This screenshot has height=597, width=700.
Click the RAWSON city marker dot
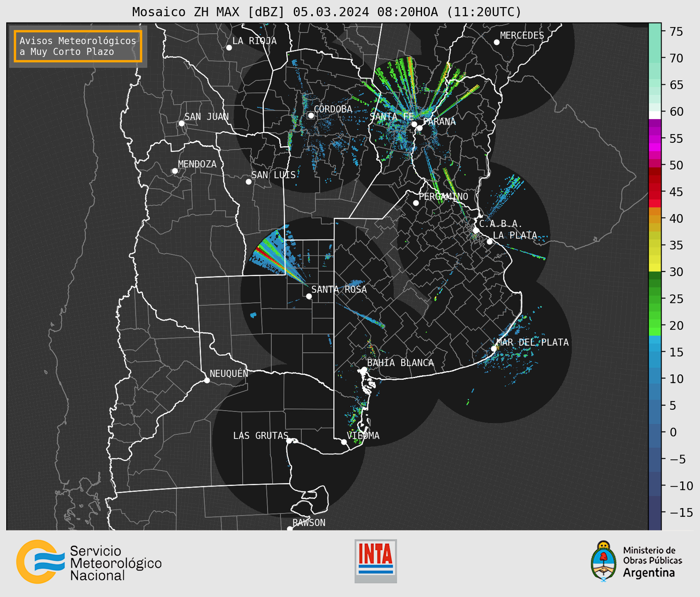click(290, 529)
